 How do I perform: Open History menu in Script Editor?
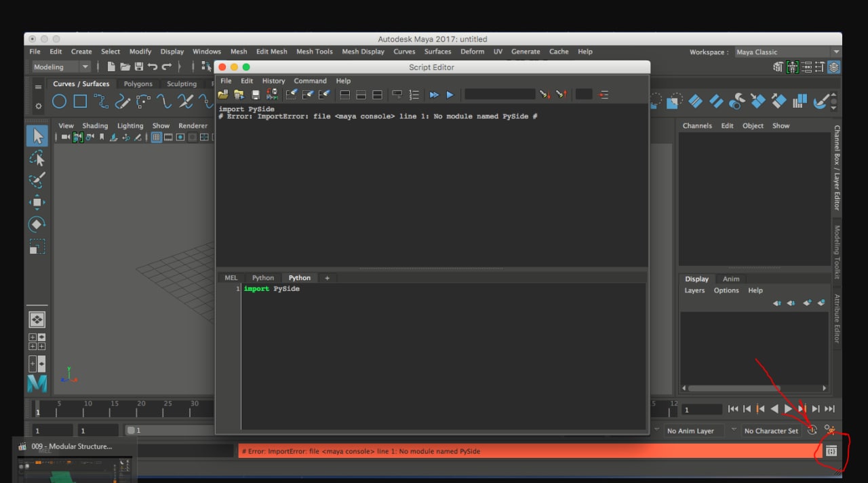[273, 81]
